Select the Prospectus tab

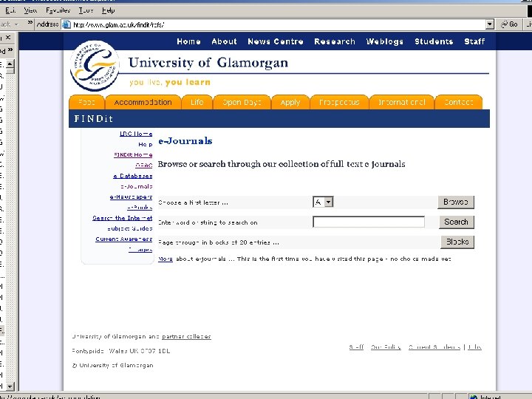339,102
